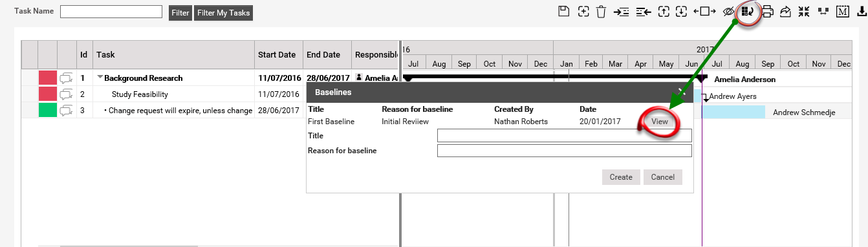The image size is (868, 247).
Task: Delete the task with the trash icon
Action: tap(602, 11)
